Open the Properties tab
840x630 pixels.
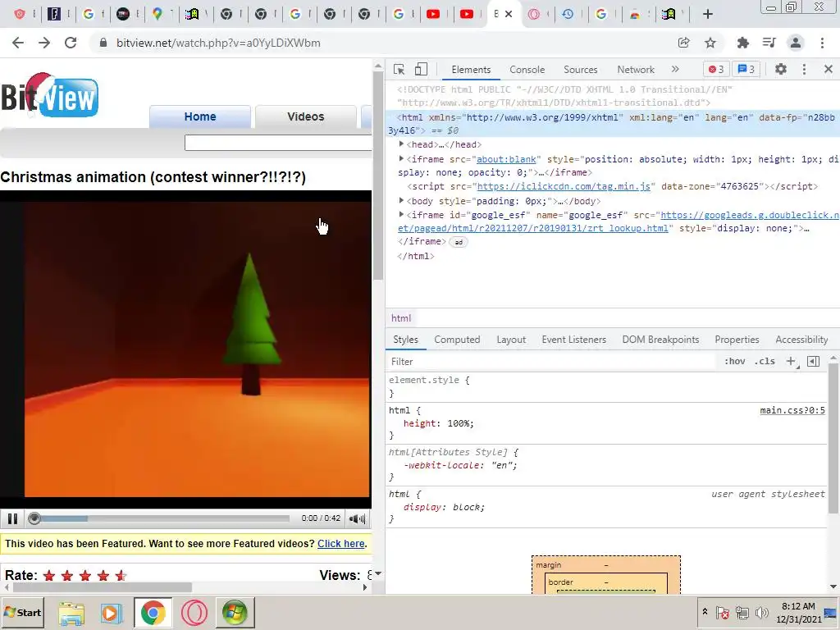click(x=737, y=340)
